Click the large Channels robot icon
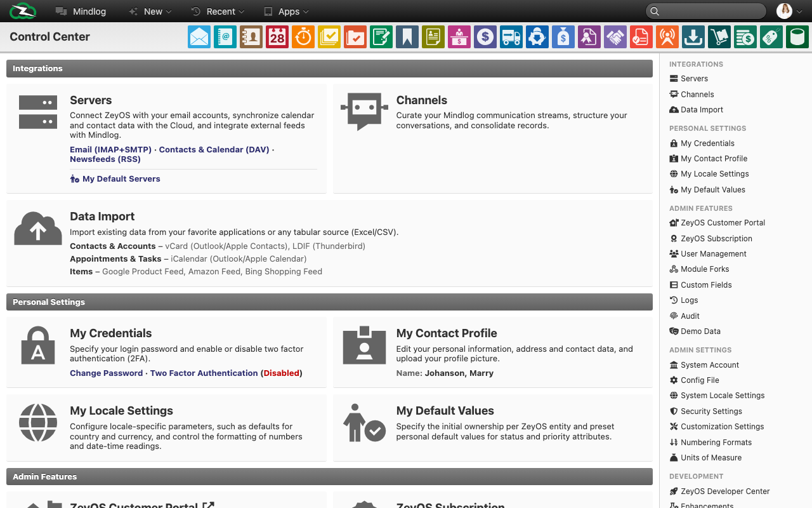This screenshot has height=508, width=812. pyautogui.click(x=364, y=112)
